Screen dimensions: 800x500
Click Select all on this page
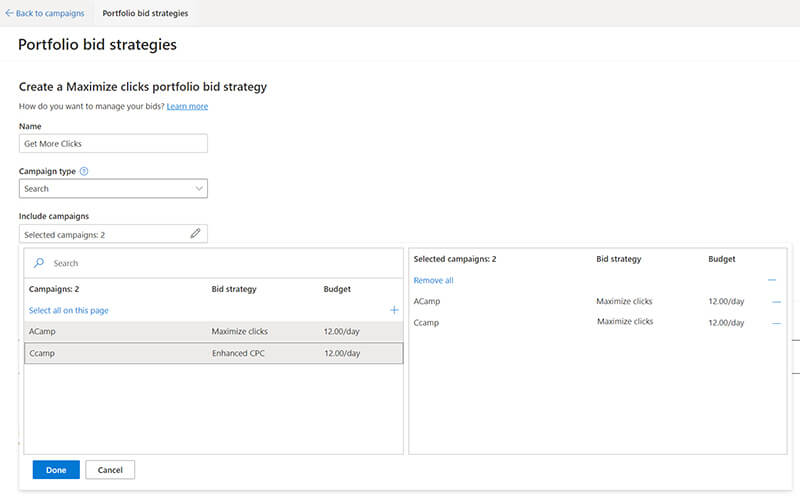(68, 310)
